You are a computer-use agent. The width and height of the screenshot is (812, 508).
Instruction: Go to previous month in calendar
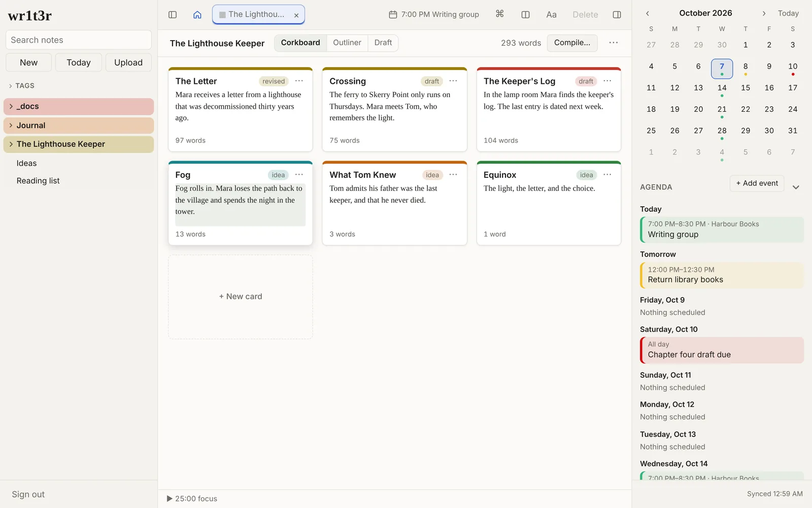(x=648, y=14)
